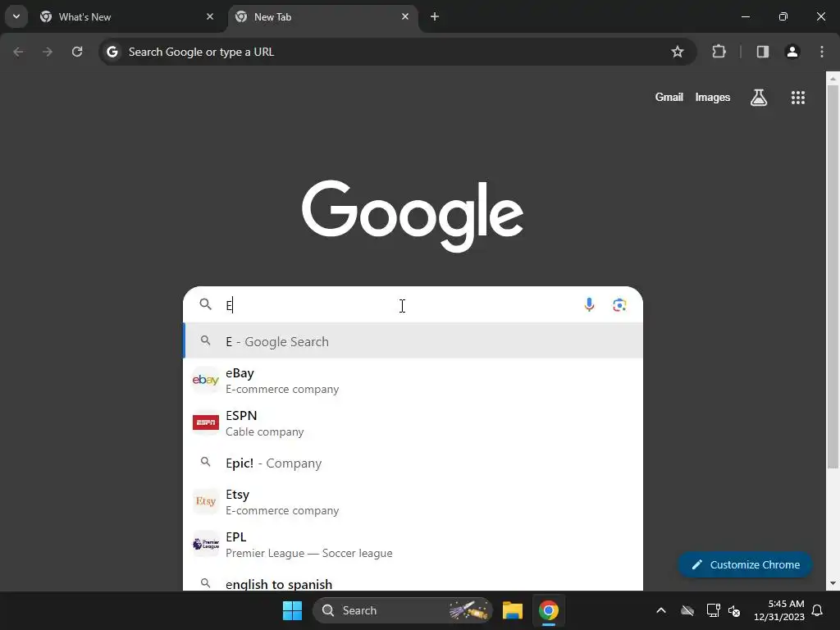Click the page vertical scrollbar
840x630 pixels.
[x=833, y=276]
